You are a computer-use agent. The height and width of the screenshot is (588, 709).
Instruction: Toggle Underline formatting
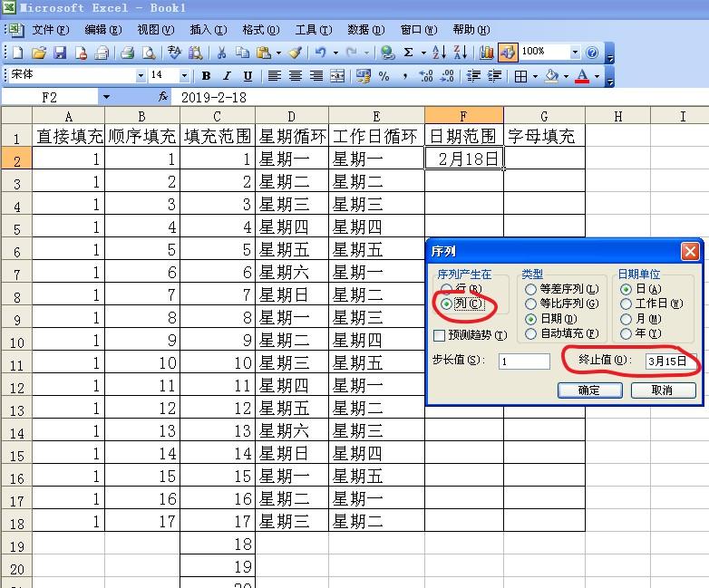(x=248, y=76)
